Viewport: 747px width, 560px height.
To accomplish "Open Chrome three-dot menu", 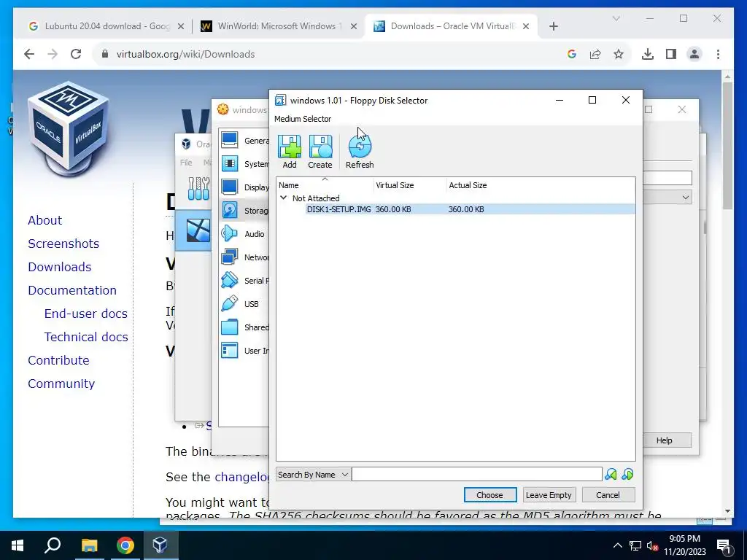I will point(718,54).
